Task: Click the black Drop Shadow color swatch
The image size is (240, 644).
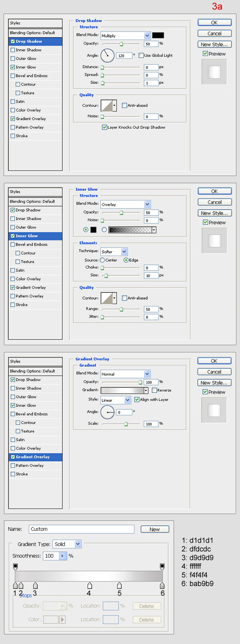Action: click(x=158, y=35)
